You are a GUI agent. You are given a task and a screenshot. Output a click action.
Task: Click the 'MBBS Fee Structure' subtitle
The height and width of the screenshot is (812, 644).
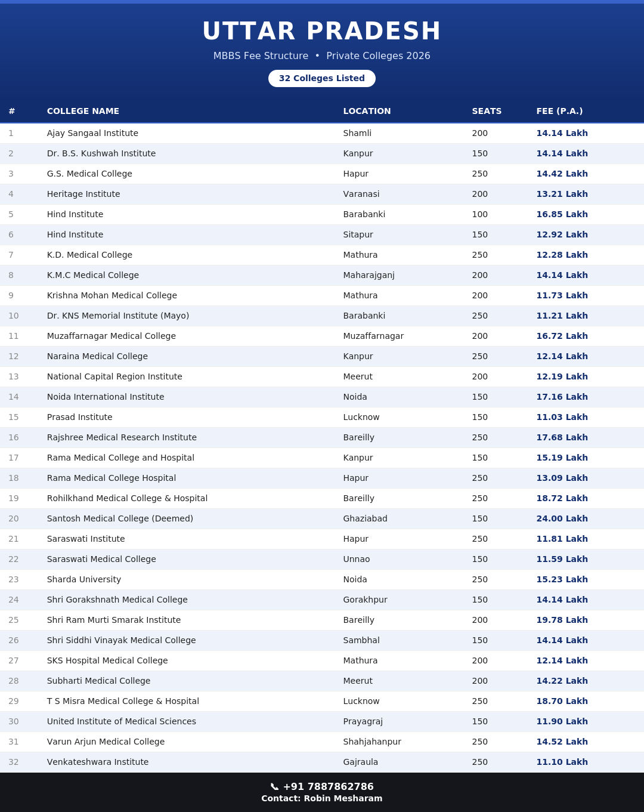pyautogui.click(x=261, y=56)
